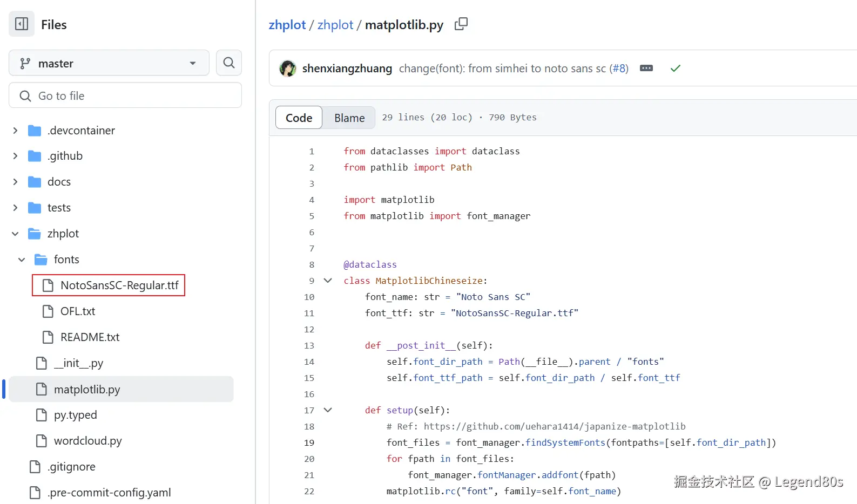Open README.txt file

click(x=90, y=337)
